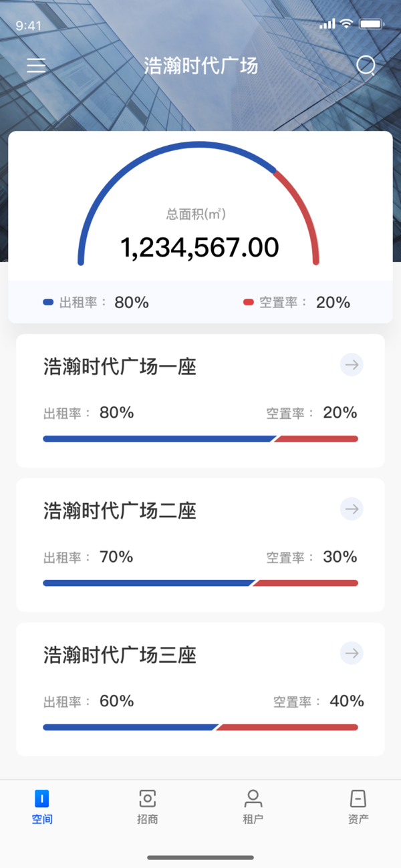Select the 浩瀚时代广场二座 card title
The height and width of the screenshot is (868, 401).
[x=120, y=511]
